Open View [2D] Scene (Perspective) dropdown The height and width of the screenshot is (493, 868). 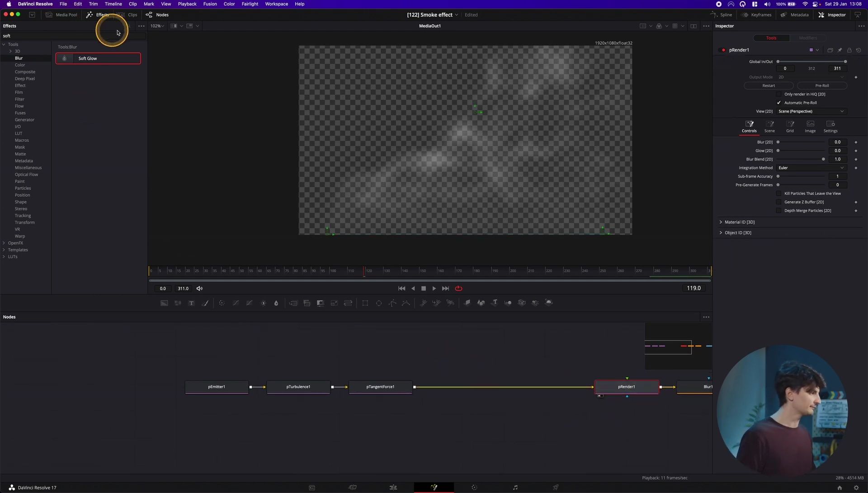[x=811, y=111]
